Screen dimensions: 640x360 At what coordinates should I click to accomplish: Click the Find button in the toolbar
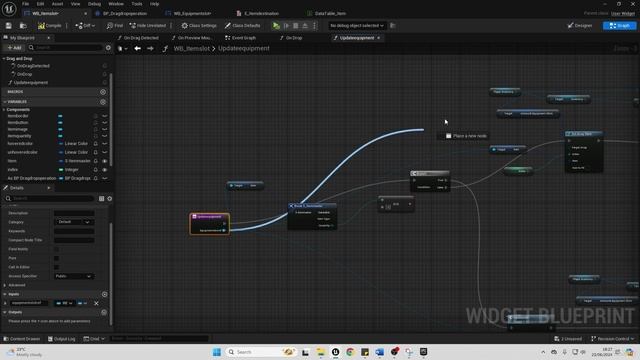pos(115,26)
